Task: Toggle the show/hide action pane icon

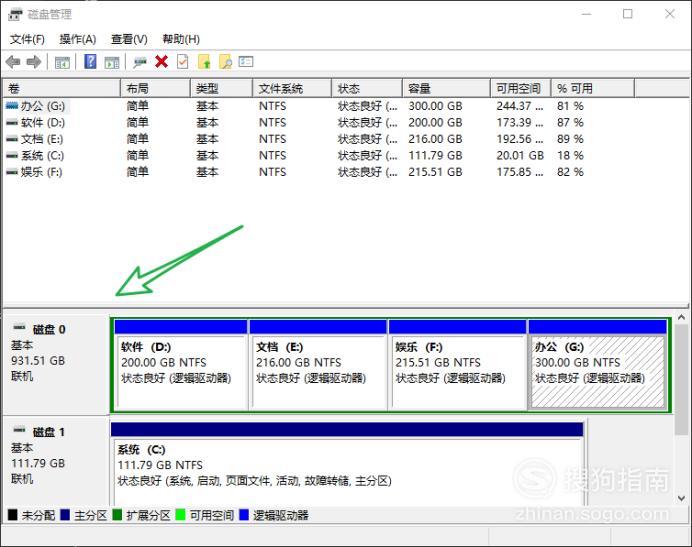Action: tap(112, 62)
